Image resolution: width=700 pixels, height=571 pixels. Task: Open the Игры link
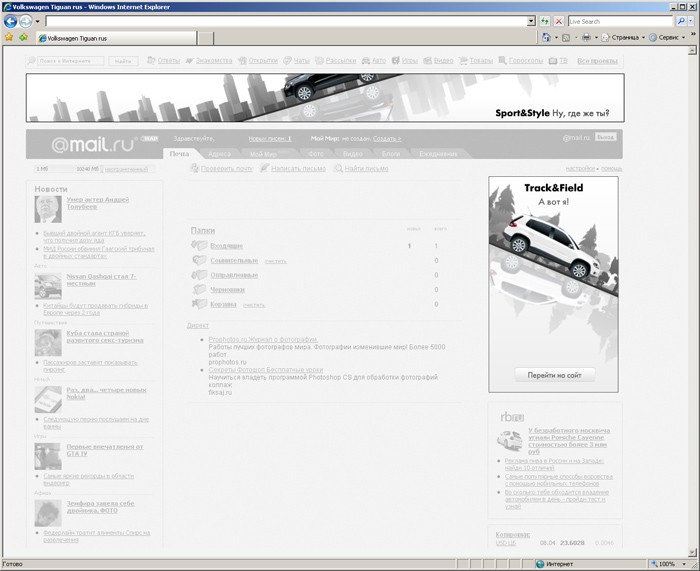(409, 61)
